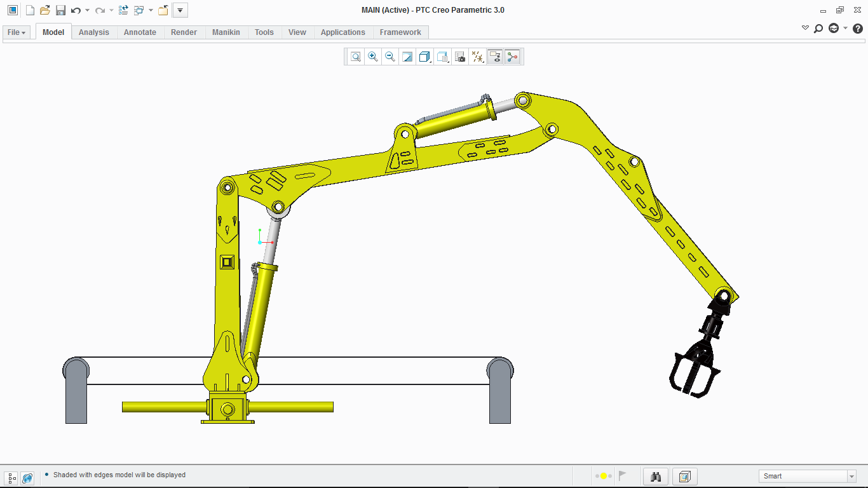Screen dimensions: 868x488
Task: Click the Repaint screen icon
Action: click(x=407, y=57)
